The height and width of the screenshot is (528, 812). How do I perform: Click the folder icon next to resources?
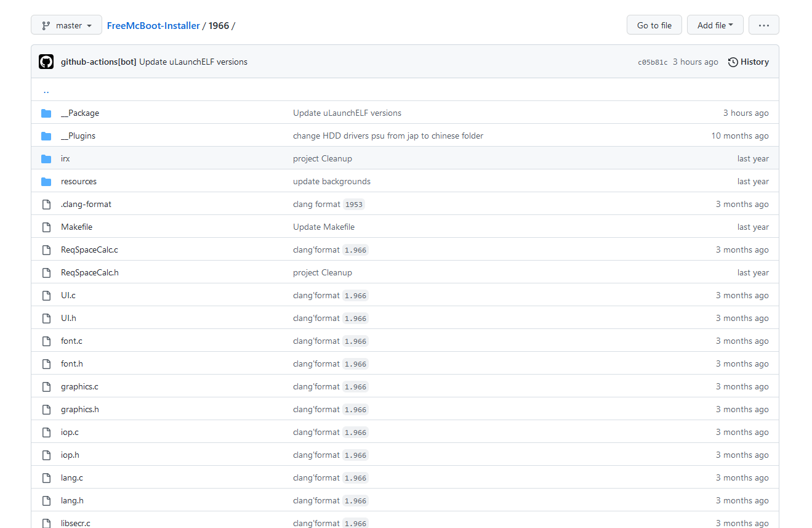click(x=46, y=181)
